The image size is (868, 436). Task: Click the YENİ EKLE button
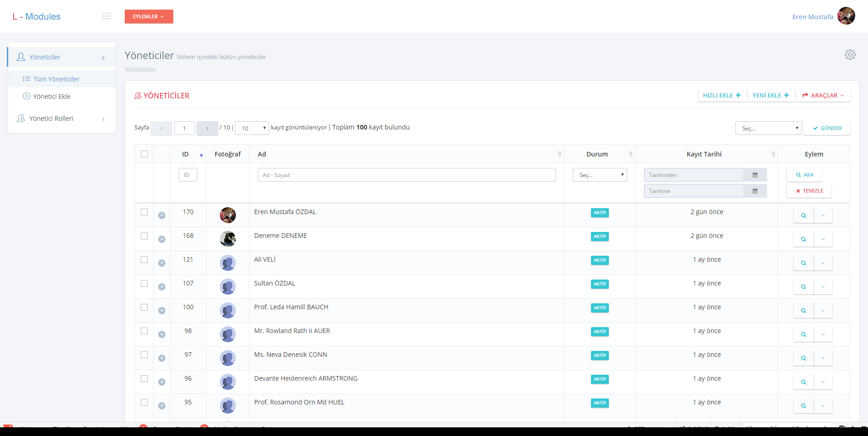tap(771, 96)
